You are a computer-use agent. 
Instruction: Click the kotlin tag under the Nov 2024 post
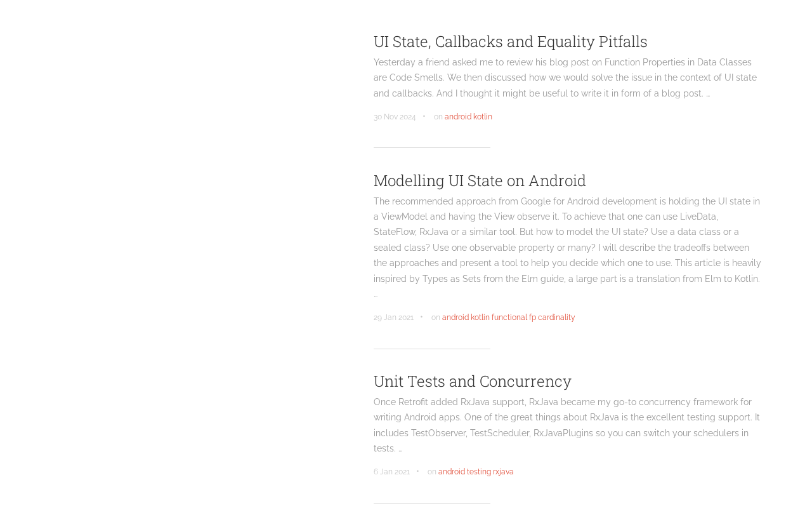[483, 117]
